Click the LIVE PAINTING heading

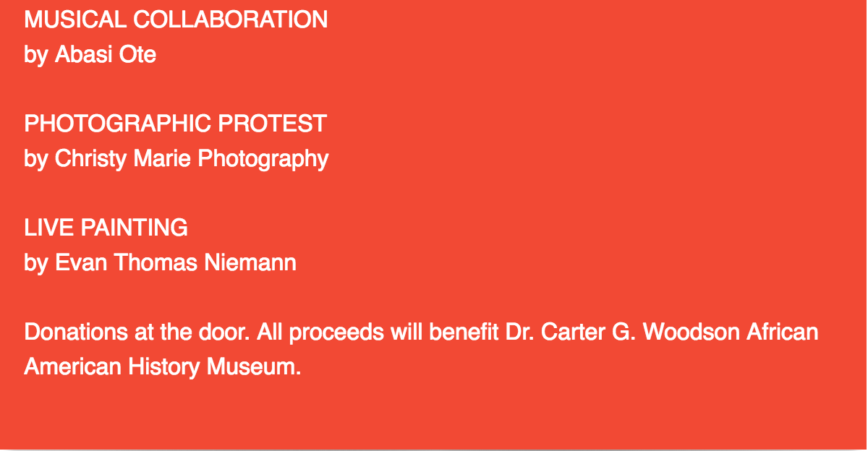pyautogui.click(x=106, y=228)
